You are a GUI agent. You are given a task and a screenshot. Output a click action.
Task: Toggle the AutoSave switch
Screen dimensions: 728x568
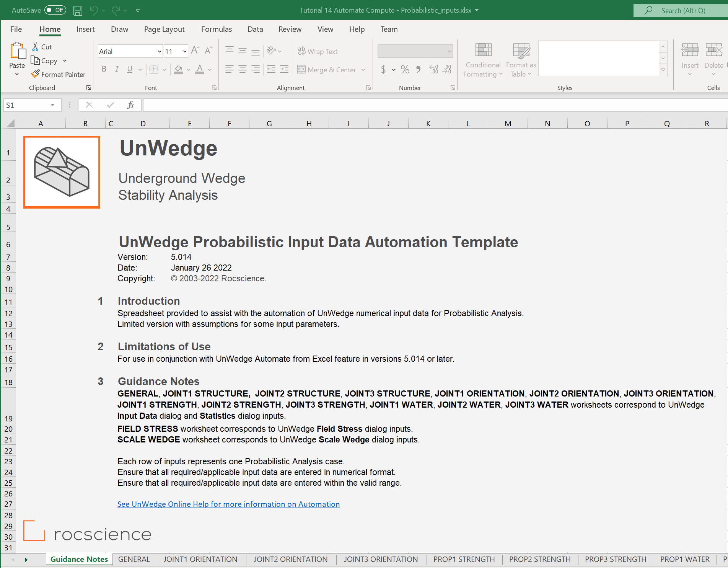point(55,10)
